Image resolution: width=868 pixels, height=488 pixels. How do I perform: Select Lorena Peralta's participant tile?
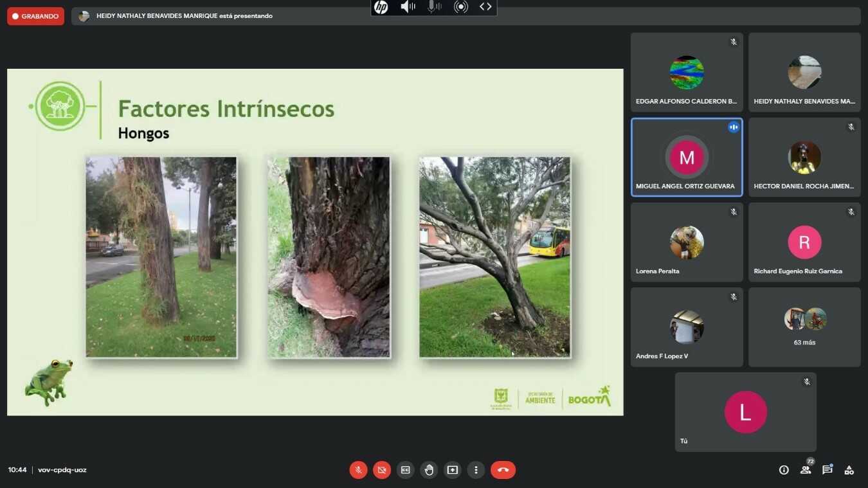pyautogui.click(x=686, y=242)
